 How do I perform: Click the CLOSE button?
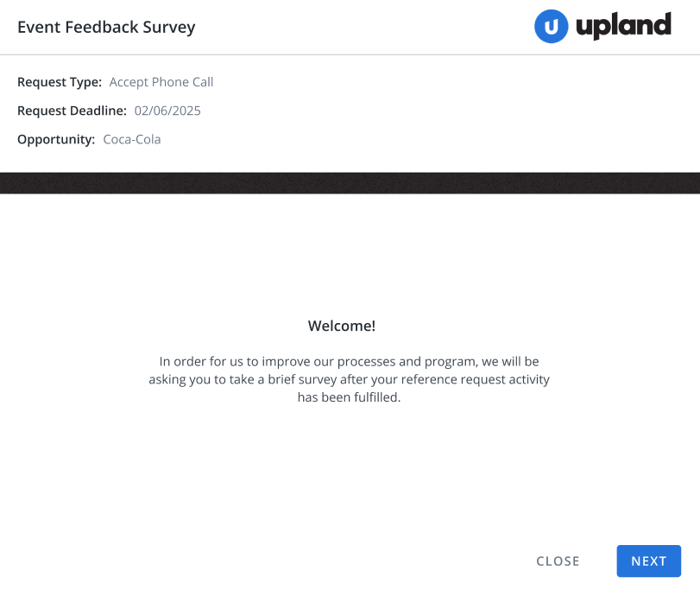pyautogui.click(x=558, y=561)
